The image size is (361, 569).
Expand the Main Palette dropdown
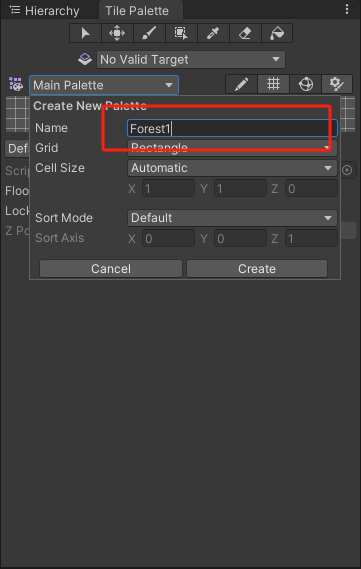104,85
